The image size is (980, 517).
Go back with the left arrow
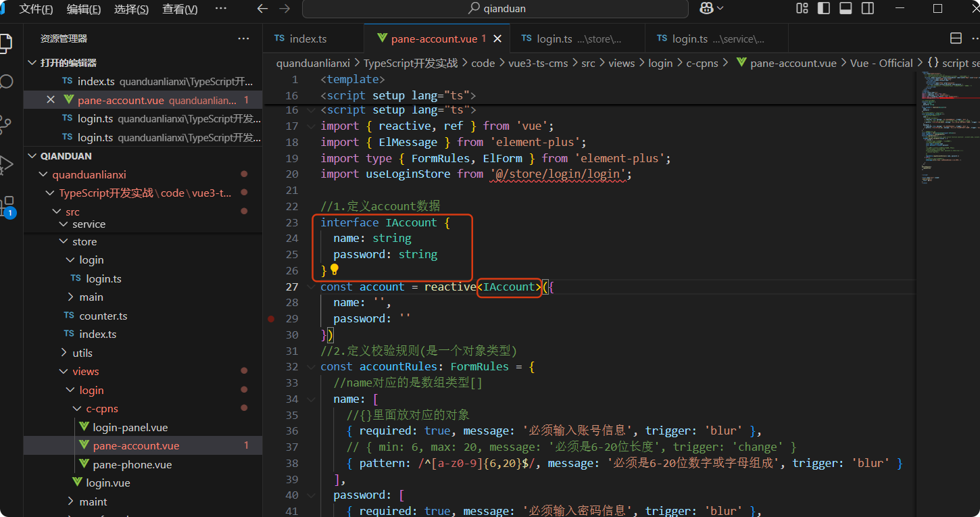pos(263,9)
